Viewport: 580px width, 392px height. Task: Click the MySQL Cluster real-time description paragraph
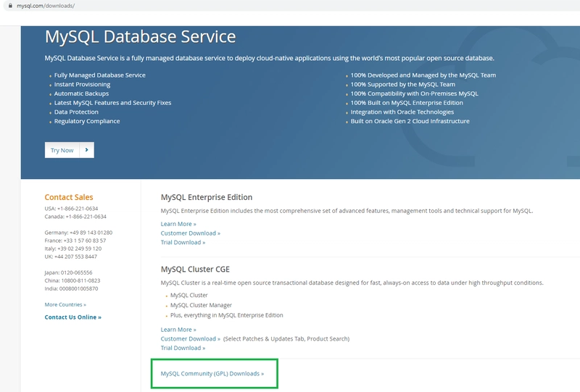[352, 283]
